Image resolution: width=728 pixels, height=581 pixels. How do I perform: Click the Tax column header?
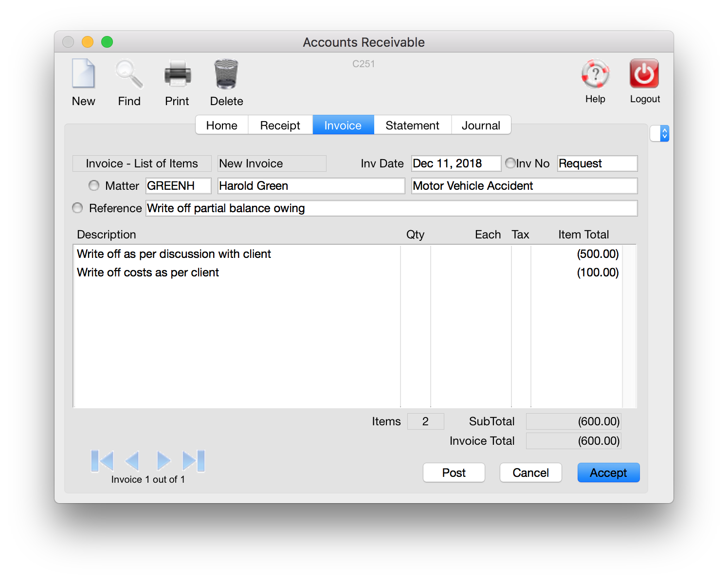pos(520,235)
